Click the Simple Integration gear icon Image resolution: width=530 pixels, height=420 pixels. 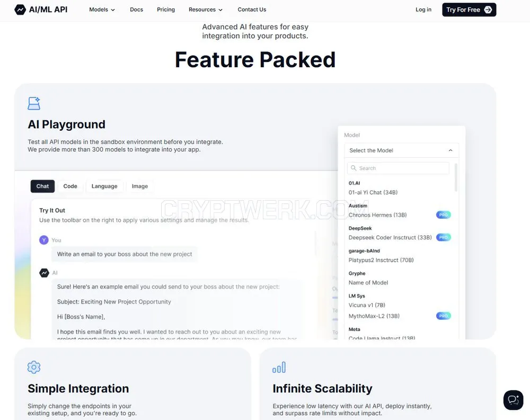point(34,367)
